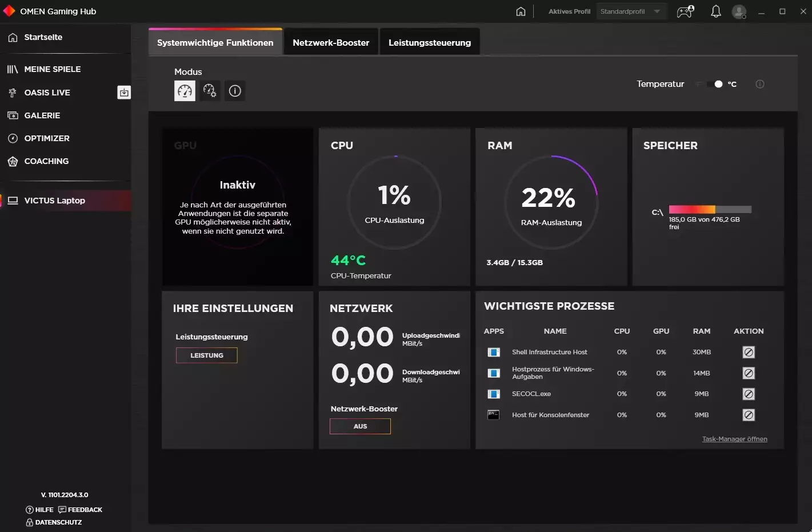
Task: Click the AKTION column header
Action: pyautogui.click(x=749, y=331)
